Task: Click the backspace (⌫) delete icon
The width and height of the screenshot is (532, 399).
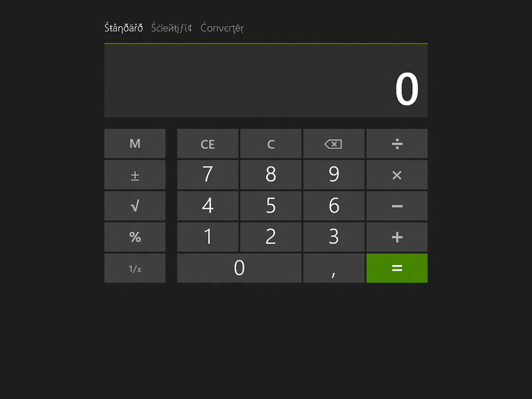Action: pos(333,144)
